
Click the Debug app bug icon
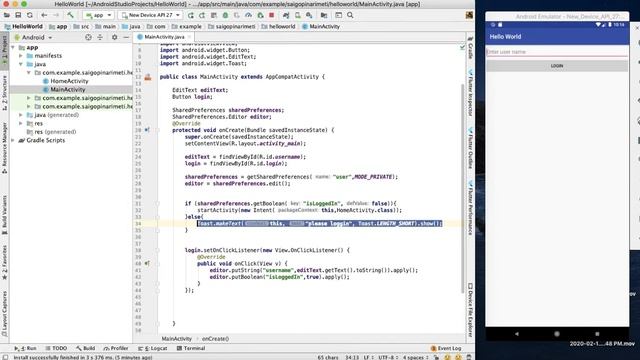click(x=225, y=15)
